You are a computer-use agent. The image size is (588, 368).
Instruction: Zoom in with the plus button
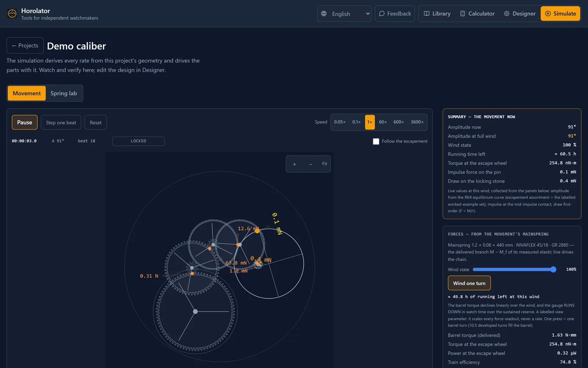point(294,164)
